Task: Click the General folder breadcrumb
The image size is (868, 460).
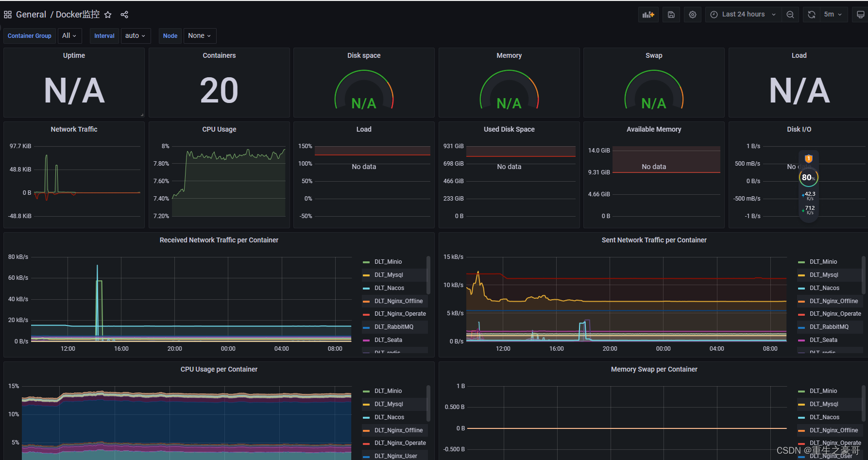Action: 31,15
